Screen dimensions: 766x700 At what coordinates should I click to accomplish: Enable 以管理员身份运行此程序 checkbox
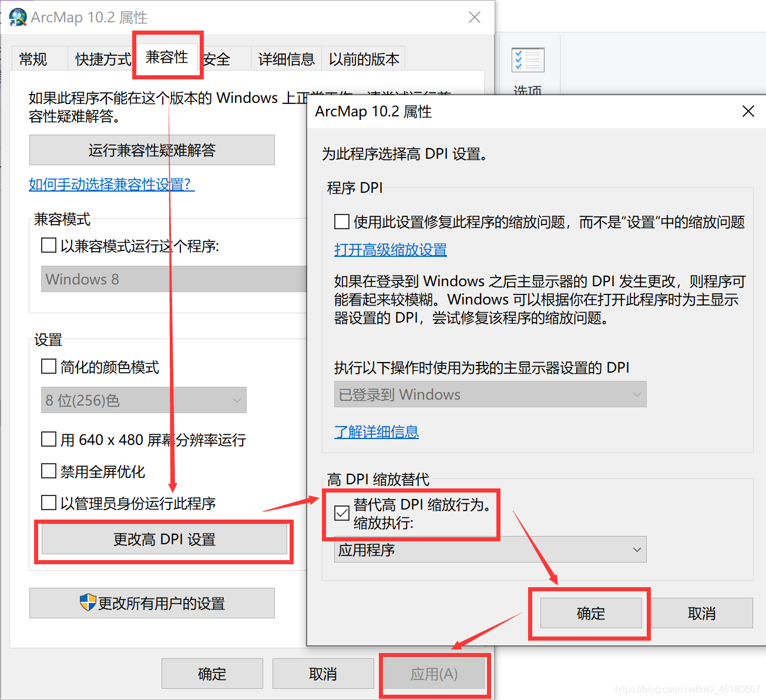coord(49,503)
